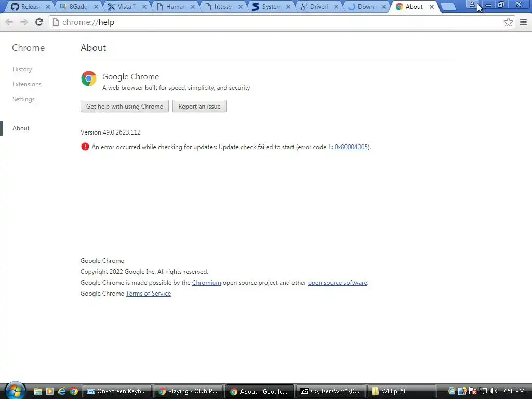Open a new tab

448,7
